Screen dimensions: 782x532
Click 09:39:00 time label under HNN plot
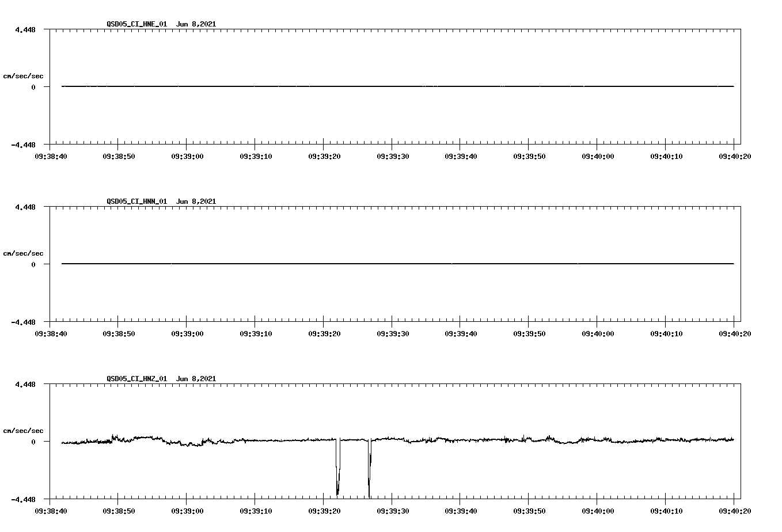[x=187, y=333]
